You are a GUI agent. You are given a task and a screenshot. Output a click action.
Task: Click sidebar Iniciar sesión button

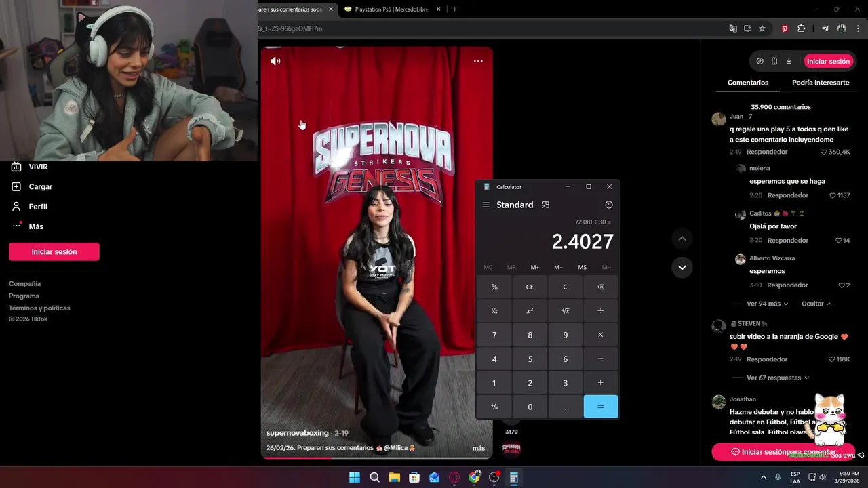54,251
